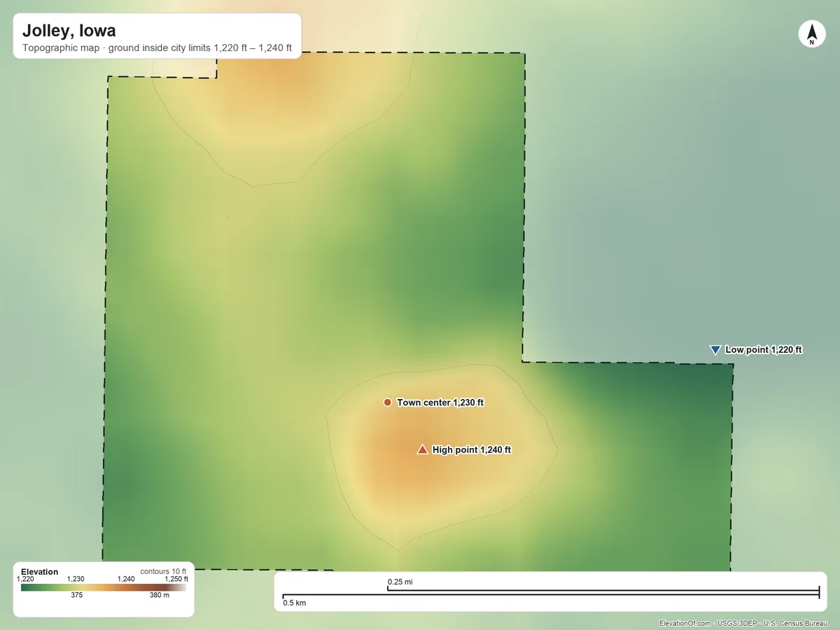Click the '375' metric legend value
Screen dimensions: 840x630
(x=77, y=595)
